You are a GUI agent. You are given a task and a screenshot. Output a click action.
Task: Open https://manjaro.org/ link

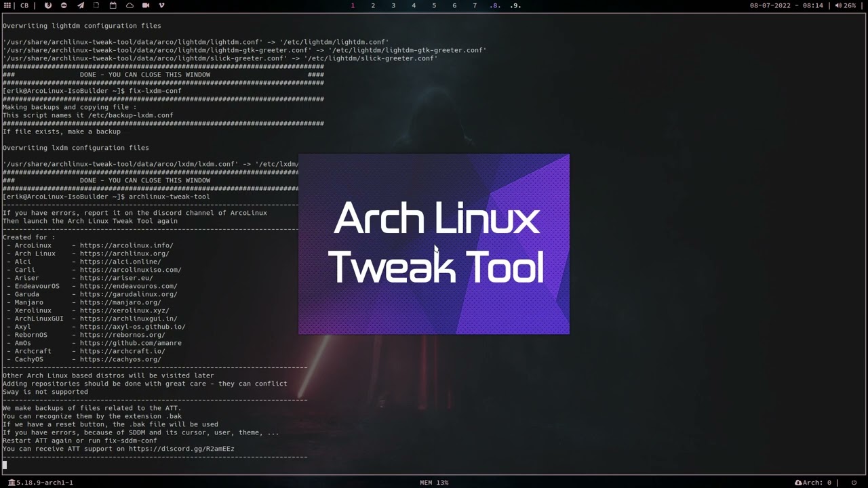120,302
